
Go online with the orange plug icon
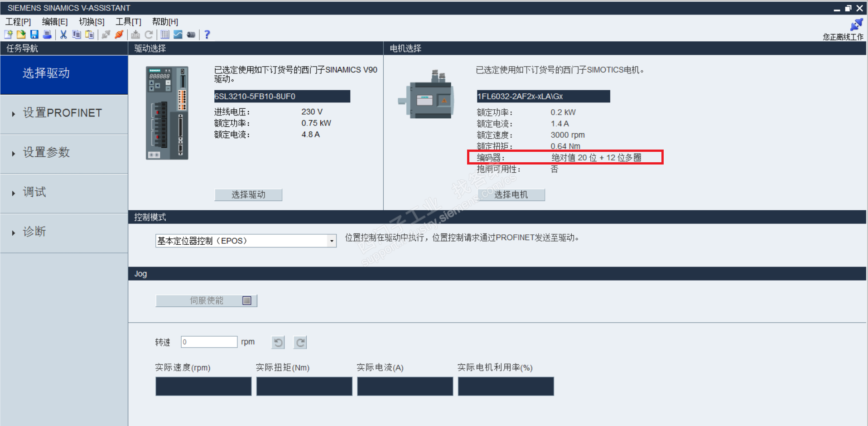pyautogui.click(x=119, y=34)
